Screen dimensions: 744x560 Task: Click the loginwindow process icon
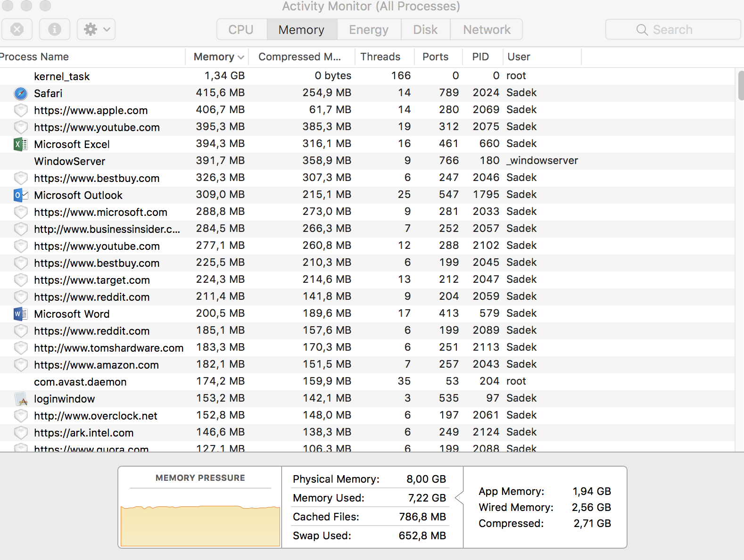pos(21,399)
